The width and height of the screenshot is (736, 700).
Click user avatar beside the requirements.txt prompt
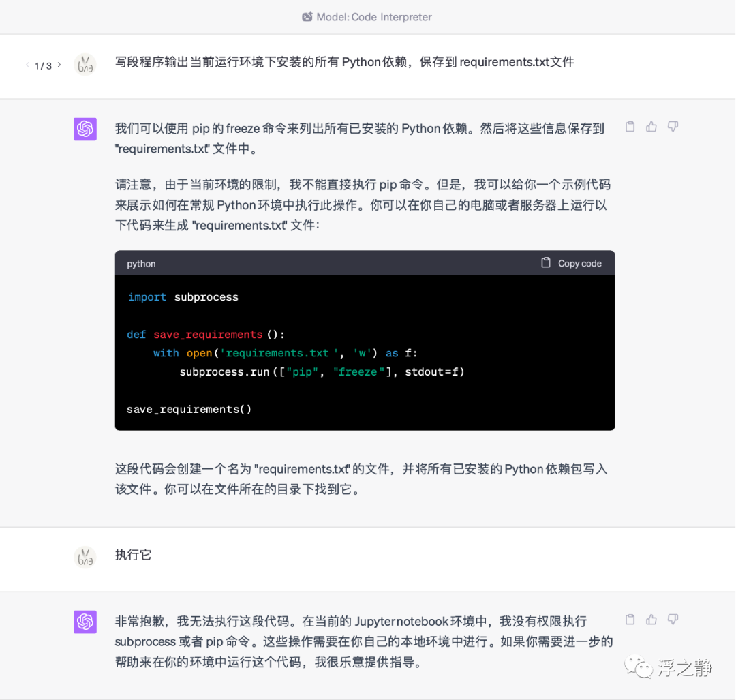click(x=85, y=64)
